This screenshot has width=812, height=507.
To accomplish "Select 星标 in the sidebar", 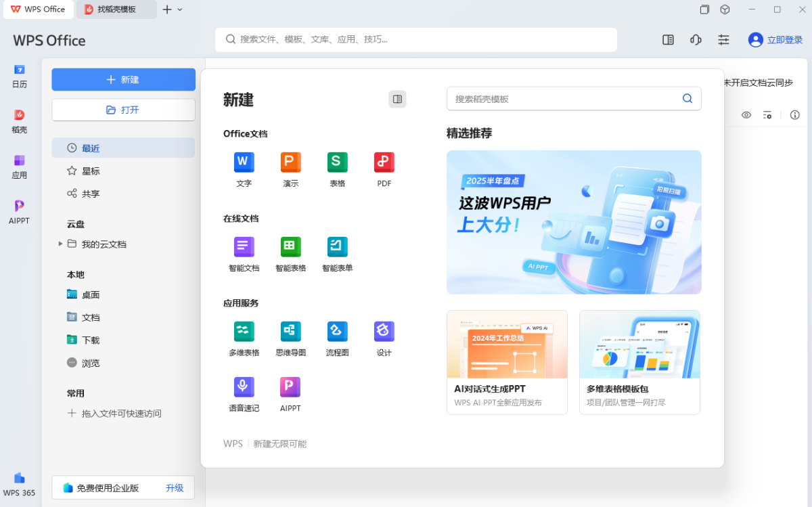I will 91,171.
